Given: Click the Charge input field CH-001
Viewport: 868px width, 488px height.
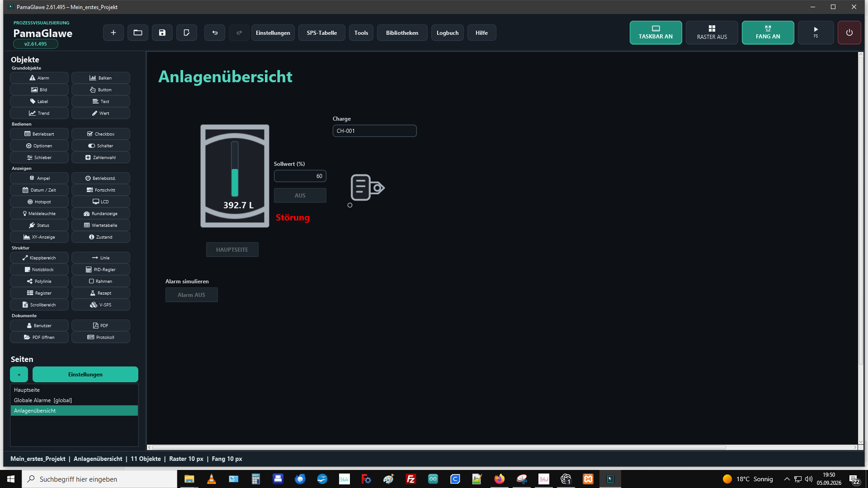Looking at the screenshot, I should pos(375,131).
